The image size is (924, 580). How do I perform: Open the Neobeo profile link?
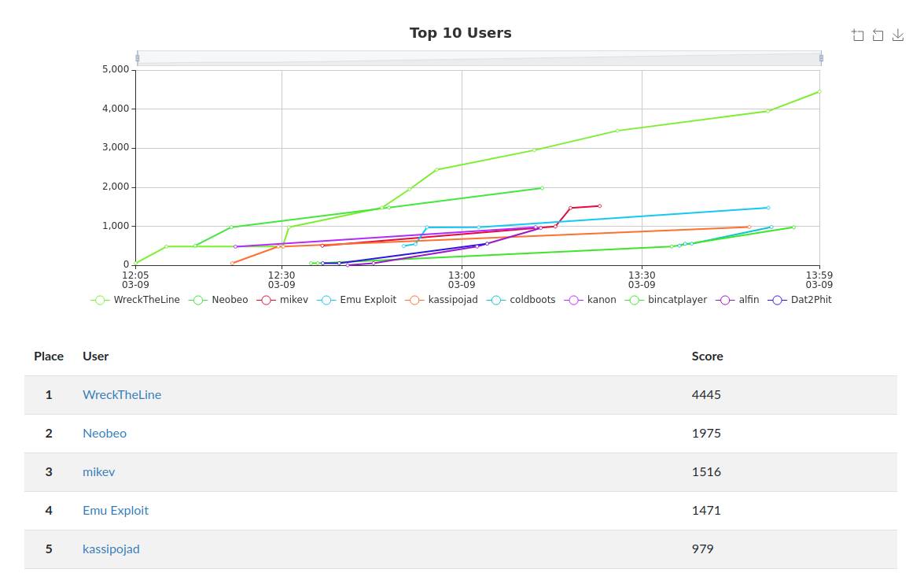[105, 433]
